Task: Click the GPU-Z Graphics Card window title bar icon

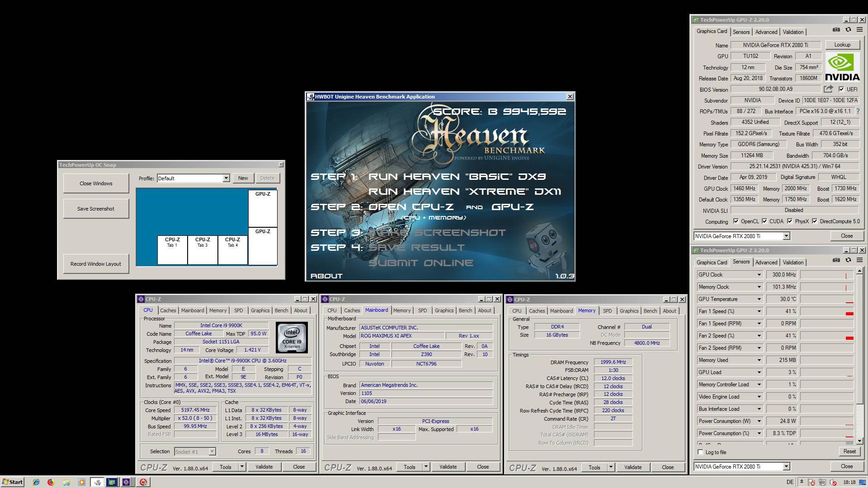Action: coord(696,20)
